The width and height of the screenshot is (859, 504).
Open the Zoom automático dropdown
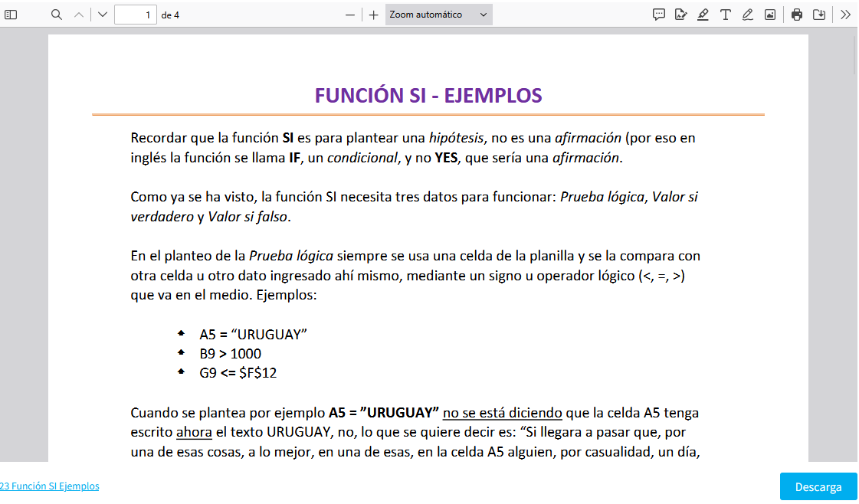pyautogui.click(x=438, y=15)
